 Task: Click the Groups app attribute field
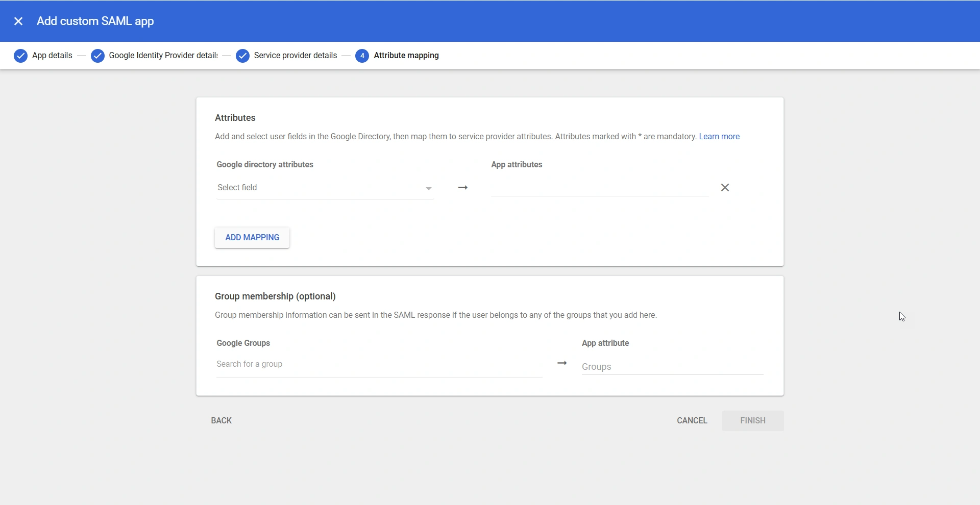[671, 367]
